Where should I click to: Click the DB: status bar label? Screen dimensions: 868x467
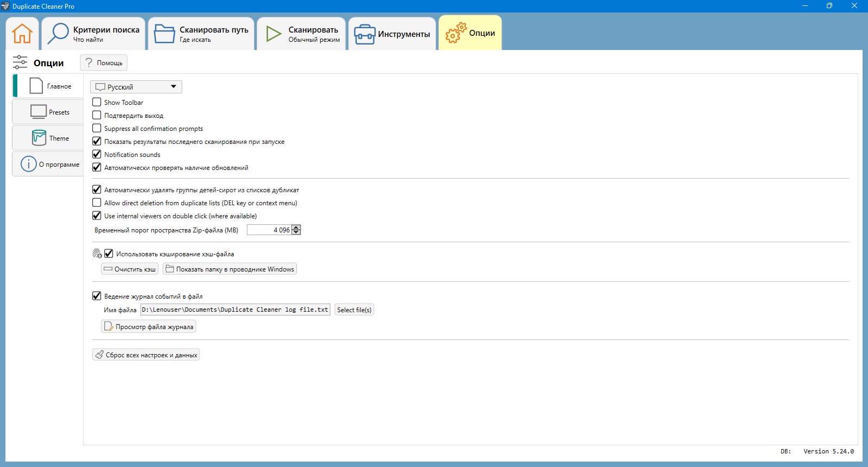(786, 451)
